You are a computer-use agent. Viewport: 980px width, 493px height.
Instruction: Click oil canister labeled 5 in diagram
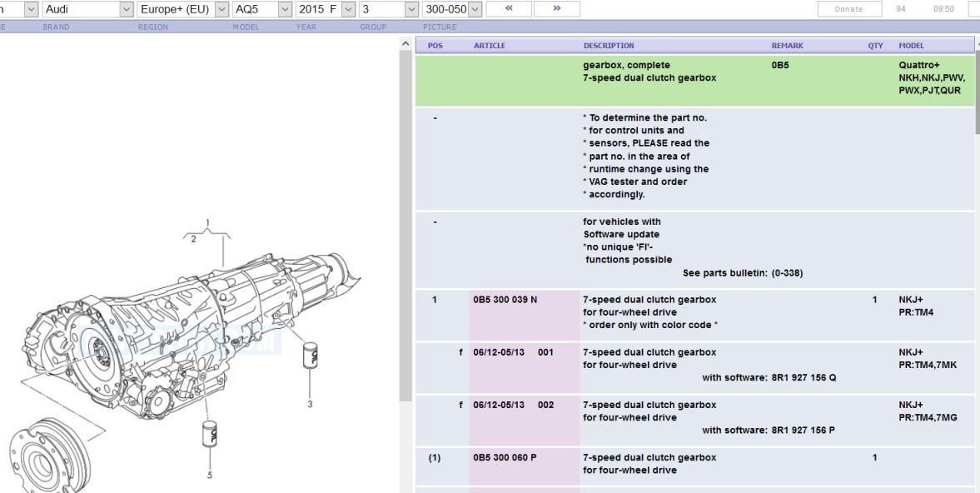pyautogui.click(x=210, y=435)
